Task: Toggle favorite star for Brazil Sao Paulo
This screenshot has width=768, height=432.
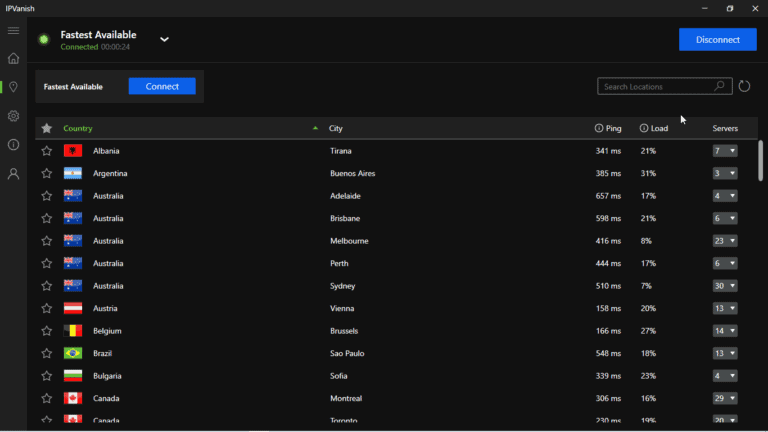Action: [x=46, y=354]
